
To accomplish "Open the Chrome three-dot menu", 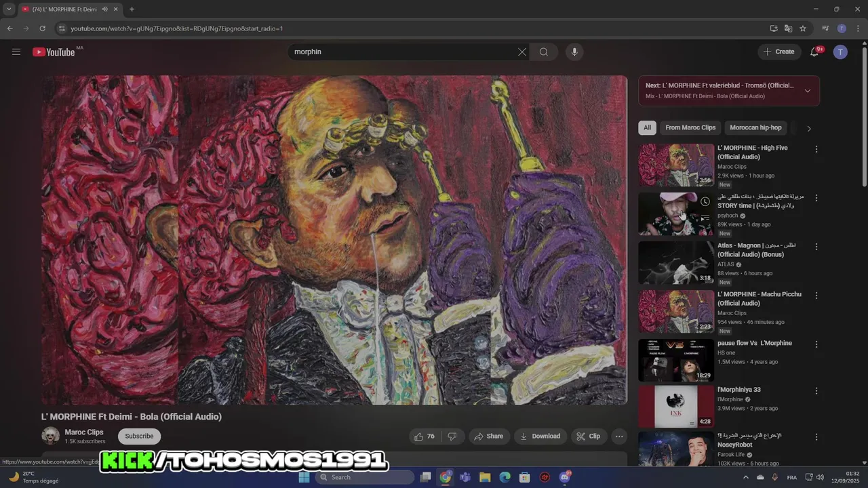I will (x=859, y=28).
